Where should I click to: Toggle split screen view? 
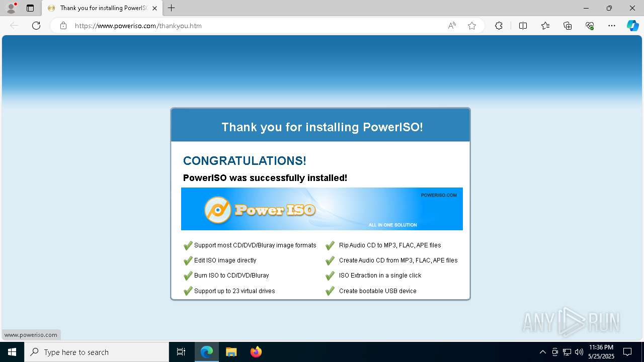523,26
